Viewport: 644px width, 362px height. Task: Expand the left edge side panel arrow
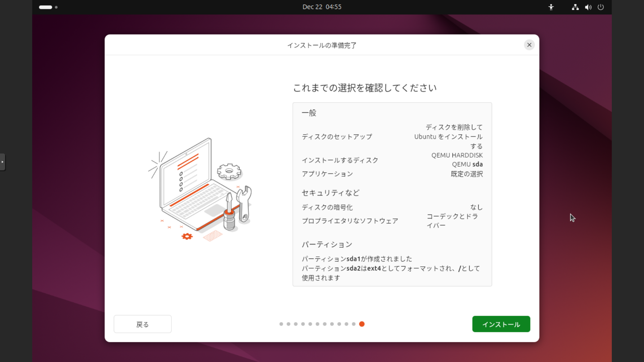pyautogui.click(x=2, y=162)
